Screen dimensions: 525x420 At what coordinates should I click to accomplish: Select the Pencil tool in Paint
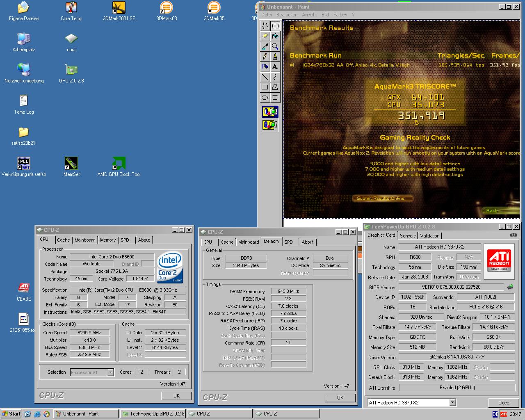(265, 57)
